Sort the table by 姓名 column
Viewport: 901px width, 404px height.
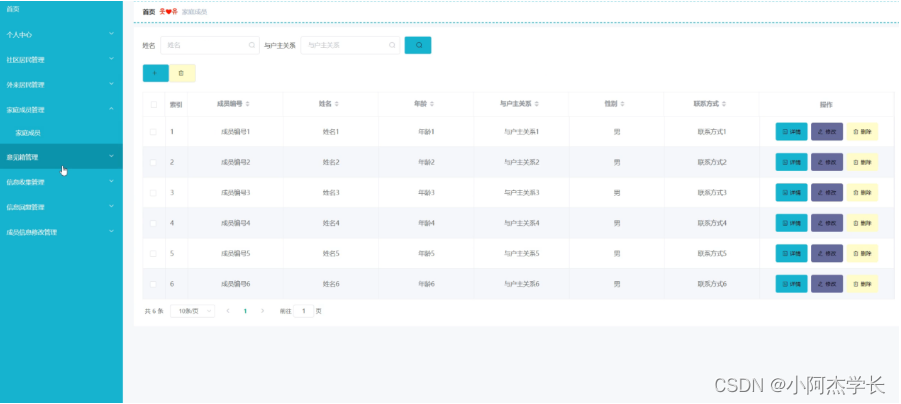[337, 104]
